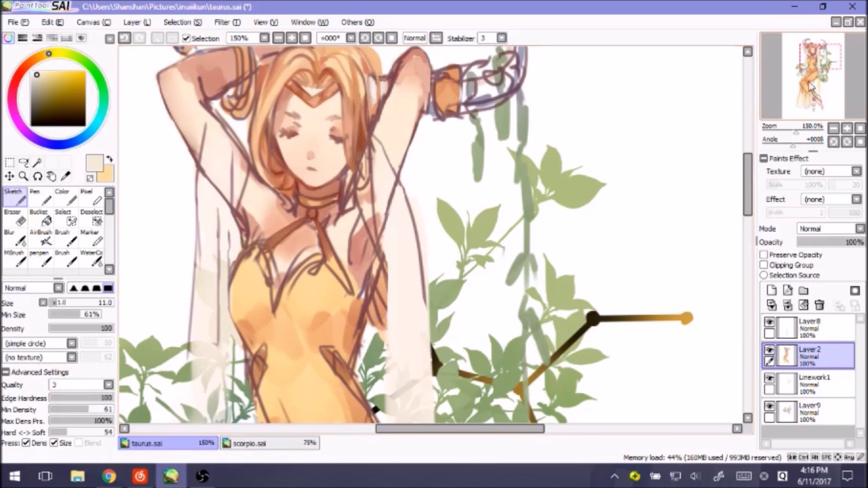Pick the rotate view tool
Image resolution: width=868 pixels, height=488 pixels.
tap(37, 176)
